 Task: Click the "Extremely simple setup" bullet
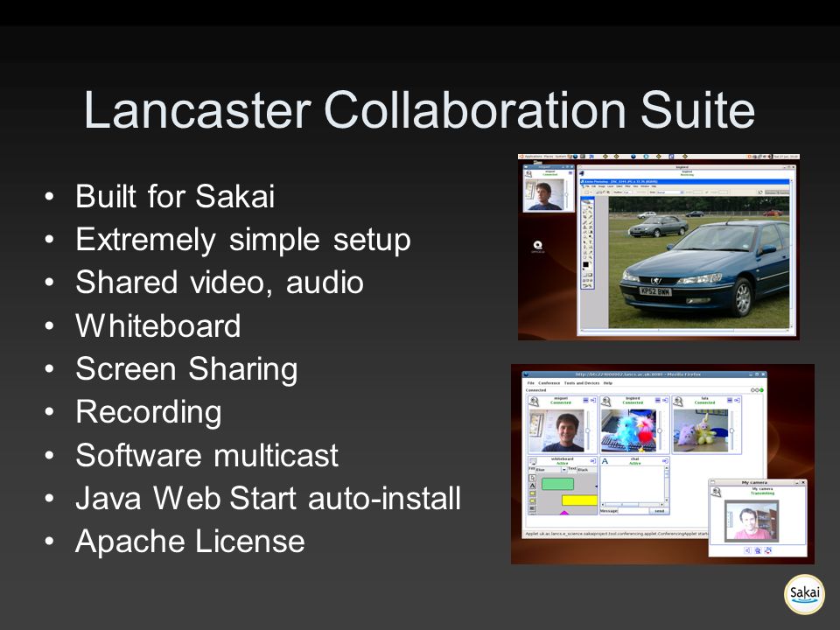click(243, 240)
